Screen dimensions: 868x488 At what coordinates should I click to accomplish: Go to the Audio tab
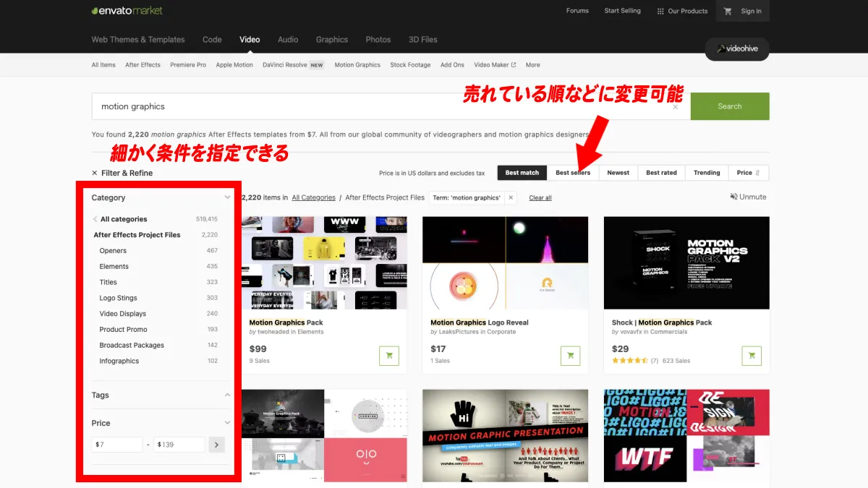(x=288, y=40)
